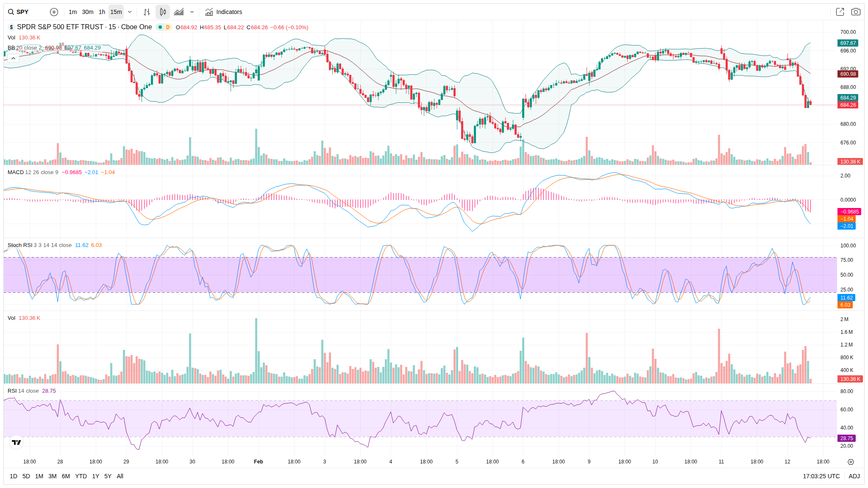Click the add symbol plus icon
The width and height of the screenshot is (868, 488).
click(x=54, y=12)
